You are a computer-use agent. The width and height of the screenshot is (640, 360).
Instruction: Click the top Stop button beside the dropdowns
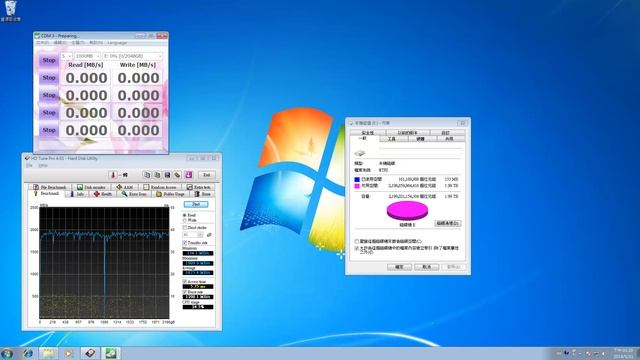[49, 60]
